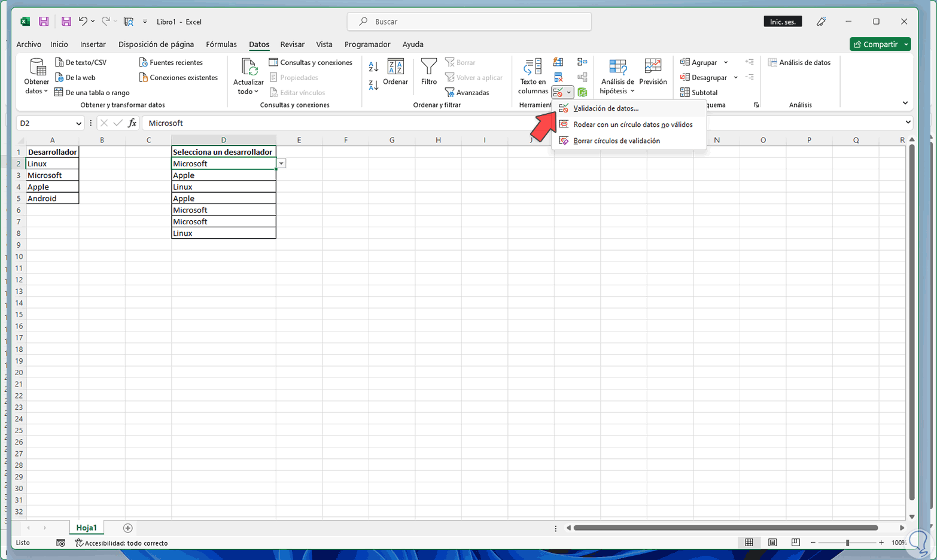The height and width of the screenshot is (560, 937).
Task: Click Texto en columnas tool
Action: (533, 77)
